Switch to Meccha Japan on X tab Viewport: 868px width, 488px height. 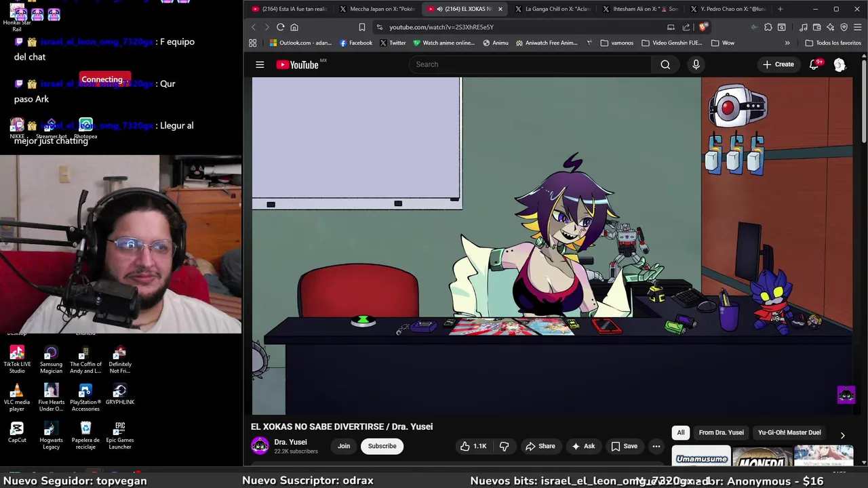[377, 9]
